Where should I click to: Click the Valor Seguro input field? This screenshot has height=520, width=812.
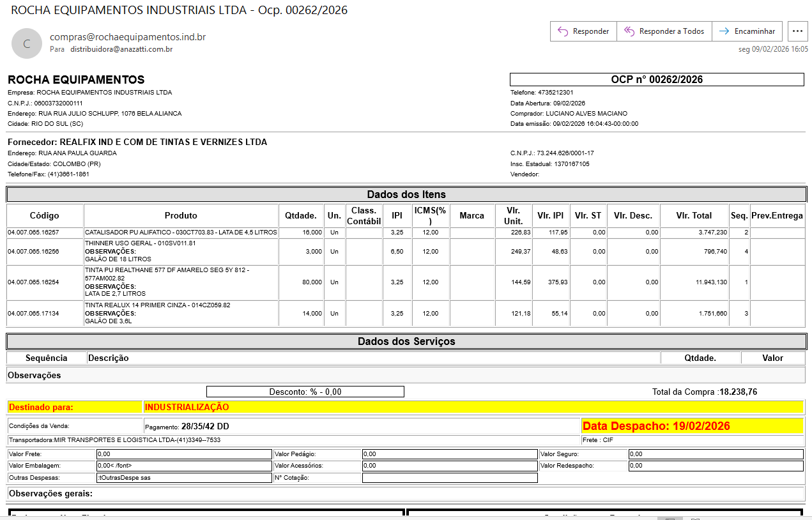point(716,454)
